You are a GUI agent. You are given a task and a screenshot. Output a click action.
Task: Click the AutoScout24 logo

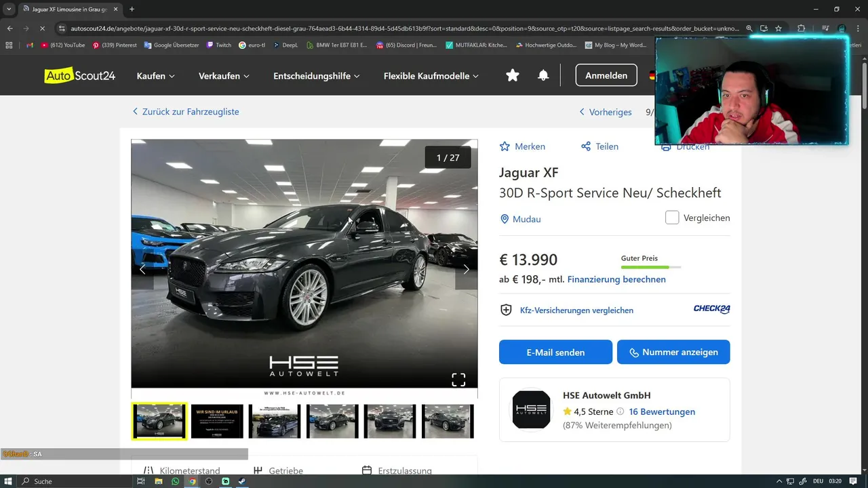(80, 75)
